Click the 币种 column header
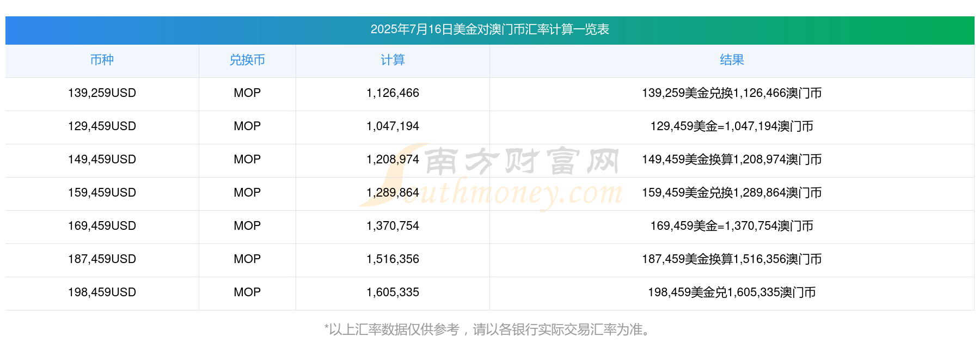 point(102,60)
